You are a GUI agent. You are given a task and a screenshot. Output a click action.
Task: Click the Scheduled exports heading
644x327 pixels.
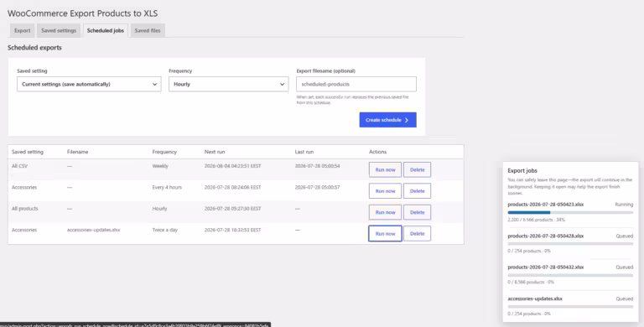(34, 48)
